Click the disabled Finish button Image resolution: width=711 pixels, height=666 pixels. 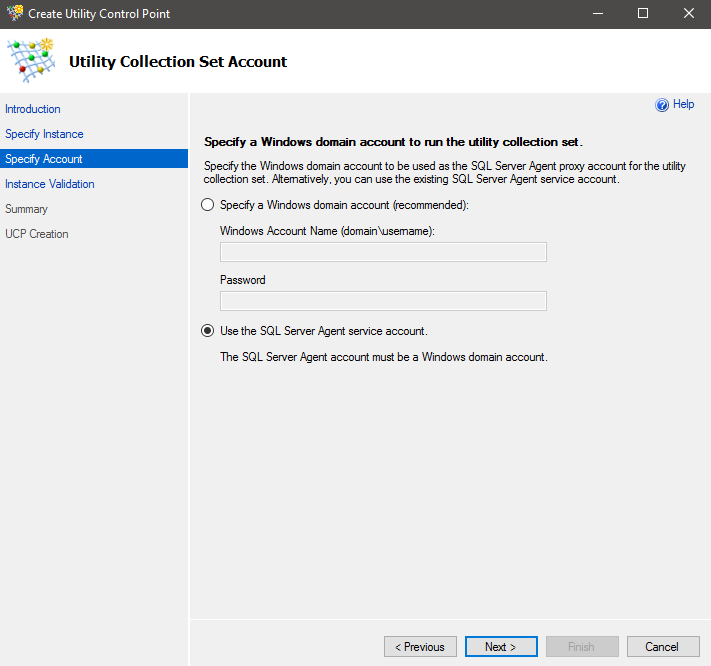pos(582,647)
